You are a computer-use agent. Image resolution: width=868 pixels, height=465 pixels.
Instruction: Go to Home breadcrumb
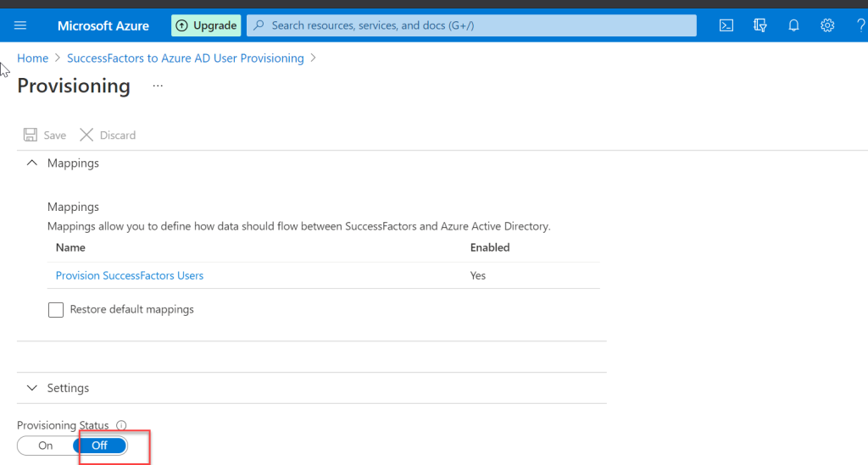(33, 58)
